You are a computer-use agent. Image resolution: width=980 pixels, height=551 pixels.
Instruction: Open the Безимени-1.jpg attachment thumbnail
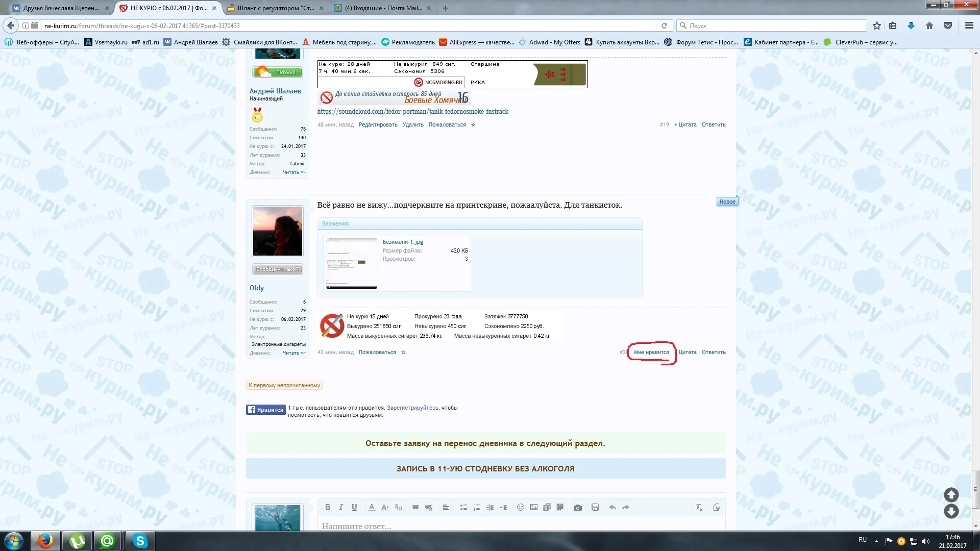point(351,263)
